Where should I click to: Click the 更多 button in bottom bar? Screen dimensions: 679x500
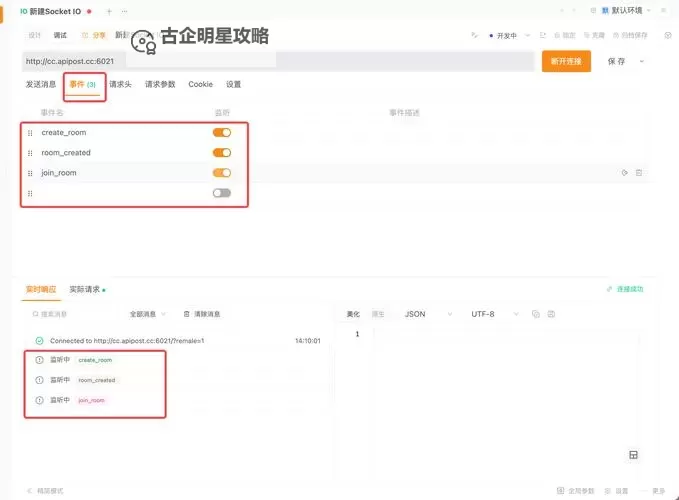(x=655, y=491)
